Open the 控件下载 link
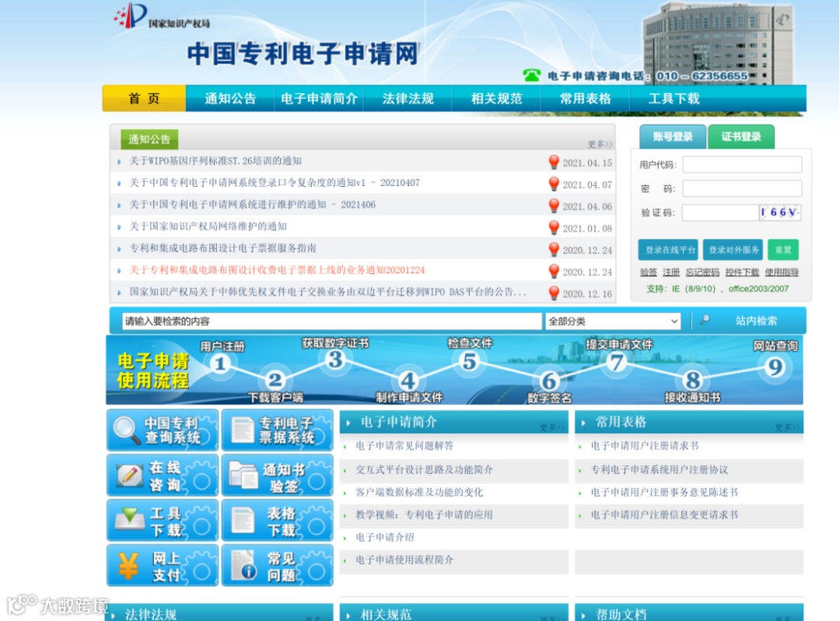840x621 pixels. tap(742, 272)
